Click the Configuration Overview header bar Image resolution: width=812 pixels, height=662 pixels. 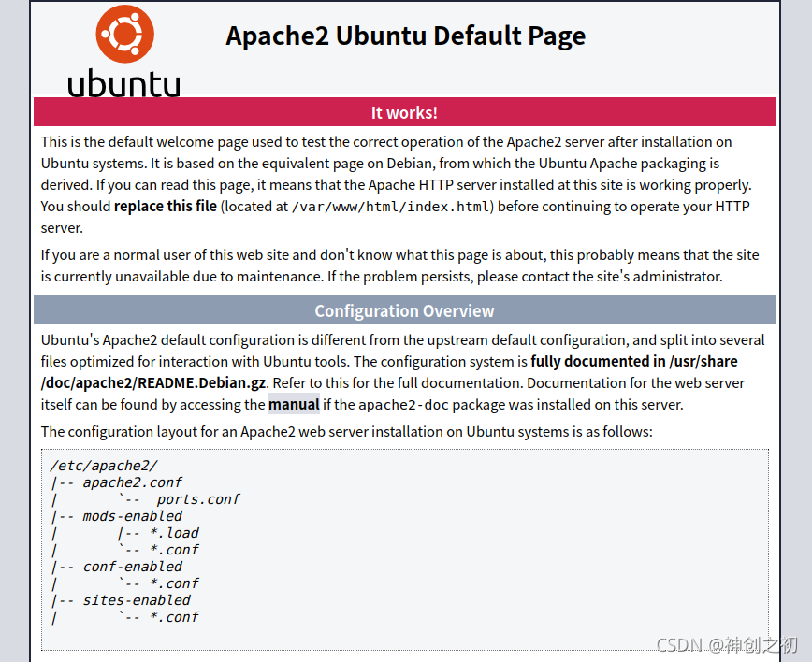coord(404,310)
